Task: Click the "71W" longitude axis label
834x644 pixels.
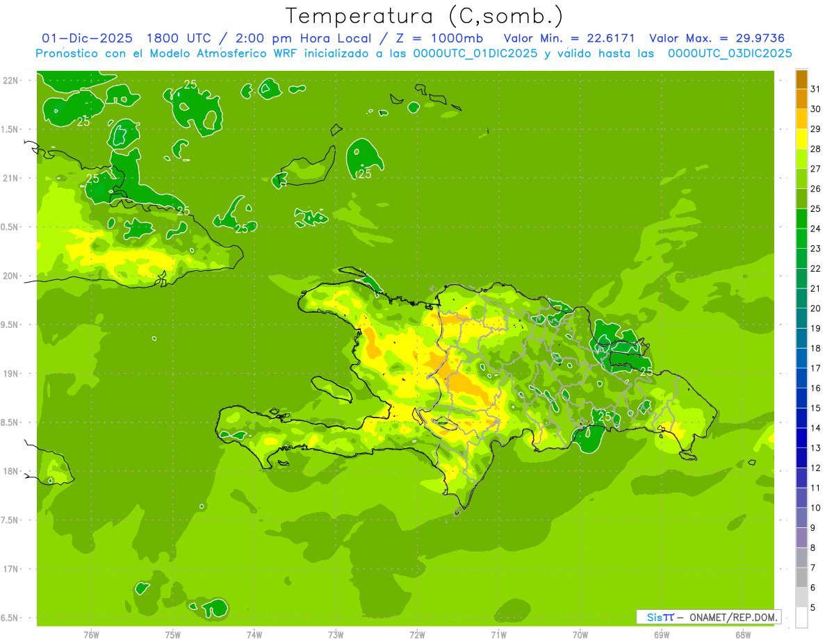Action: pos(498,635)
